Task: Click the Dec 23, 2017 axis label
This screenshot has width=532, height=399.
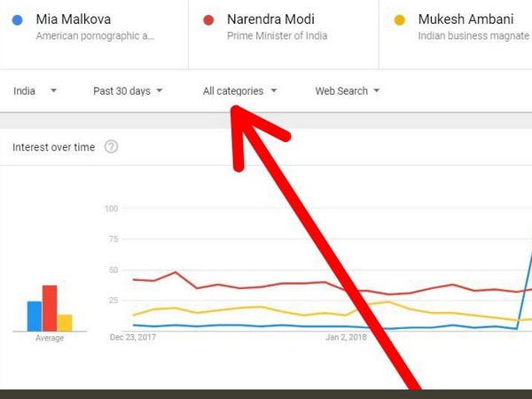Action: pos(133,337)
